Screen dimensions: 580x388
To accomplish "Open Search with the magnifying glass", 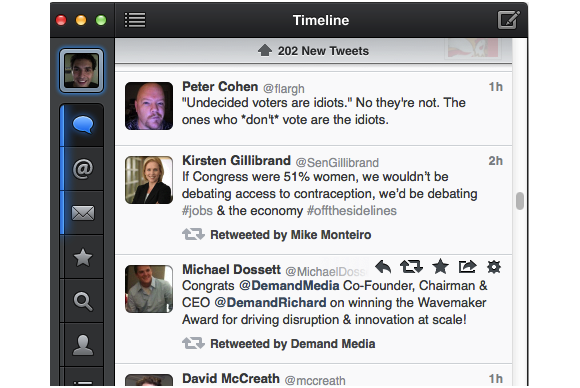I will tap(83, 301).
